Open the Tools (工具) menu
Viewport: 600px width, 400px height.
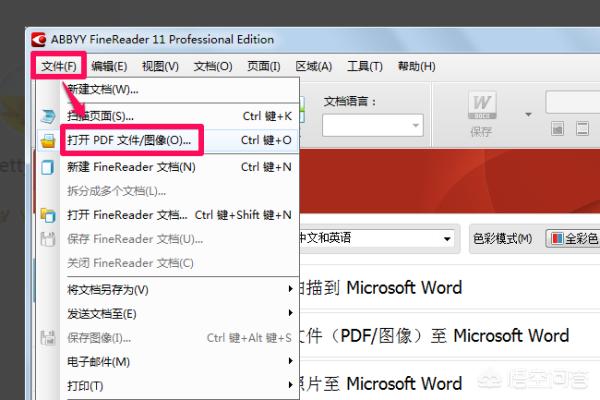(x=364, y=67)
